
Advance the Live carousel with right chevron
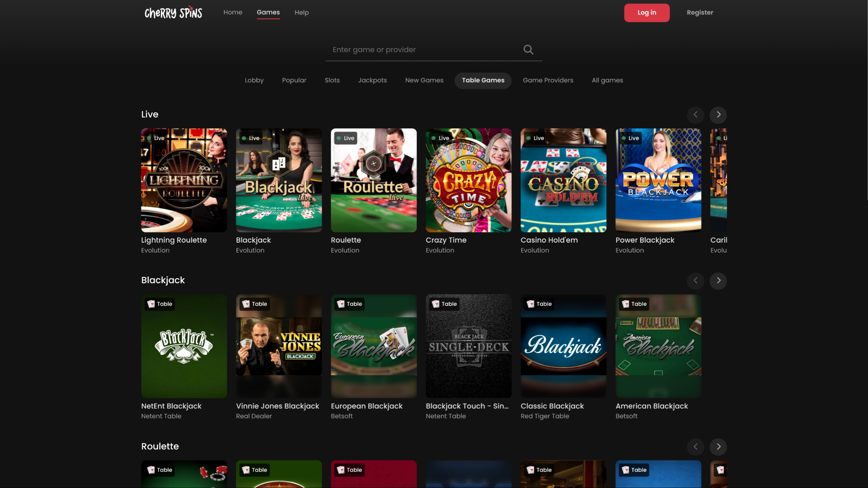click(x=718, y=115)
